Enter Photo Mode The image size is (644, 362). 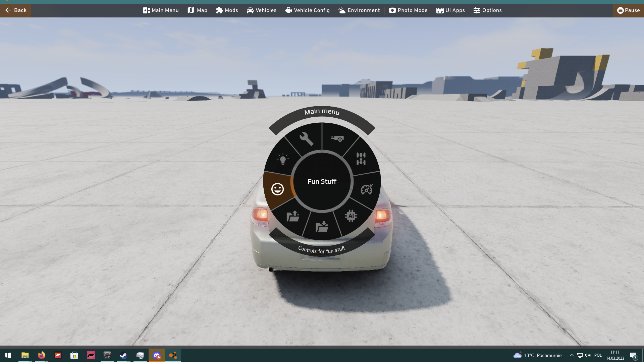click(408, 10)
